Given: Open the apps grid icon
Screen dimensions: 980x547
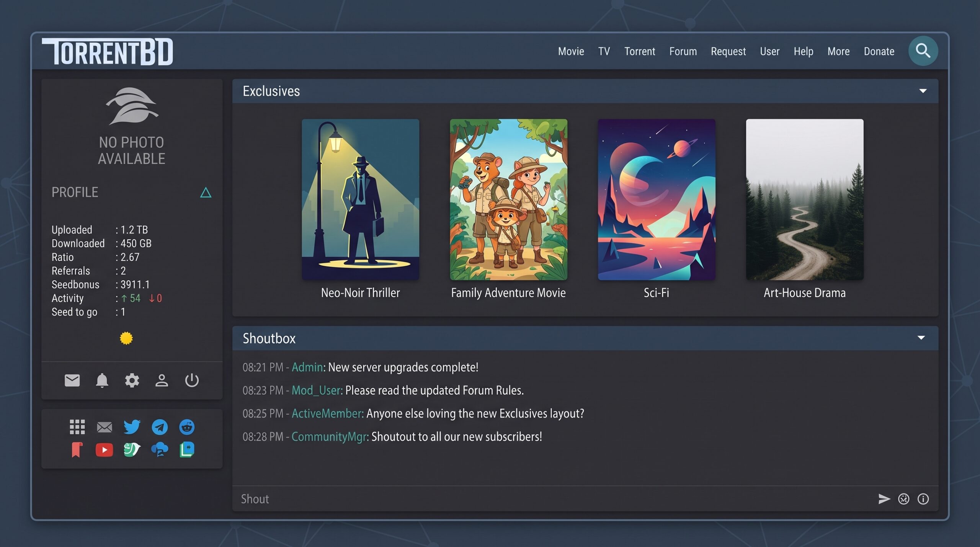Looking at the screenshot, I should pos(77,427).
